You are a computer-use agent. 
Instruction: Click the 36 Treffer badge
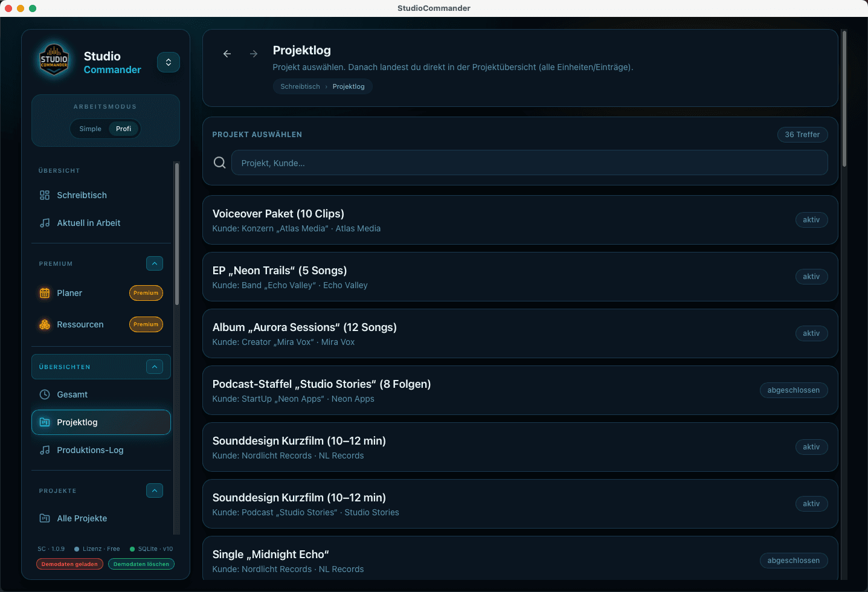802,134
